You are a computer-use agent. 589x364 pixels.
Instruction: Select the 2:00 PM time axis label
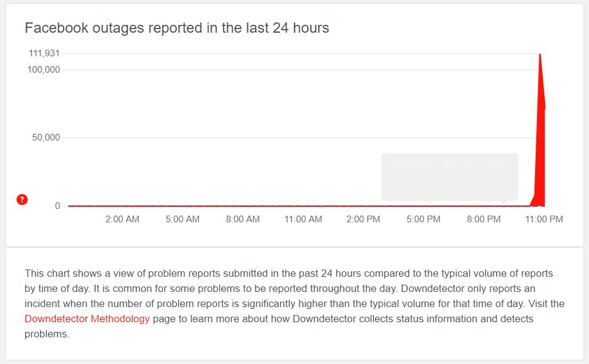point(364,219)
